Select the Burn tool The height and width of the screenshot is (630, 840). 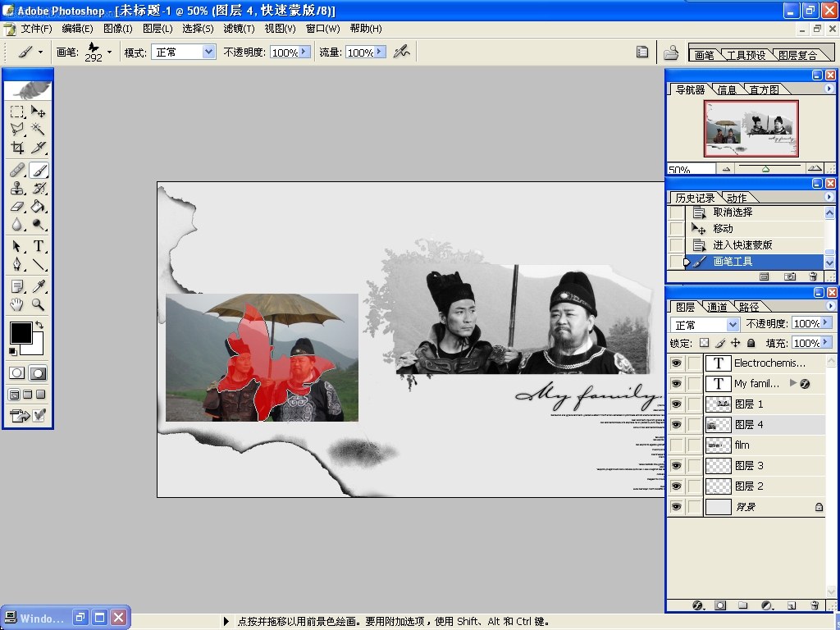pos(38,225)
